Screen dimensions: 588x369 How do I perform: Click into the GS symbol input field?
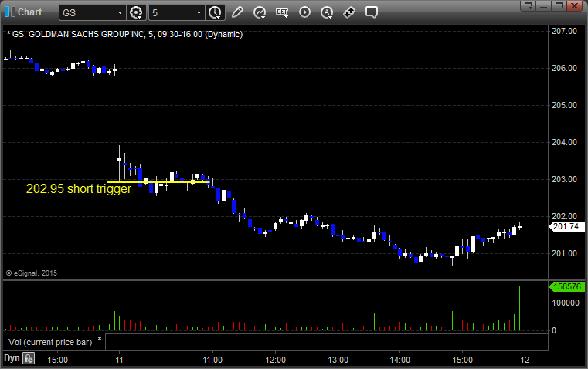click(85, 12)
